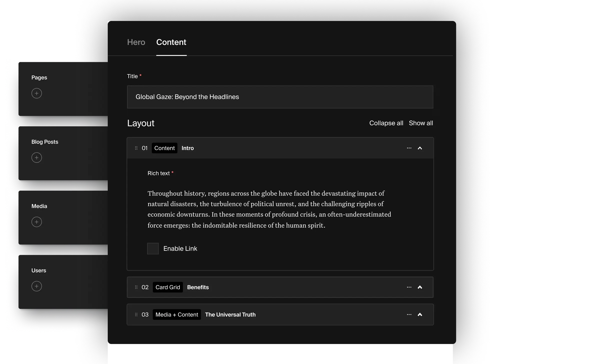Click Show all layout sections
Viewport: 600px width, 364px height.
[421, 123]
